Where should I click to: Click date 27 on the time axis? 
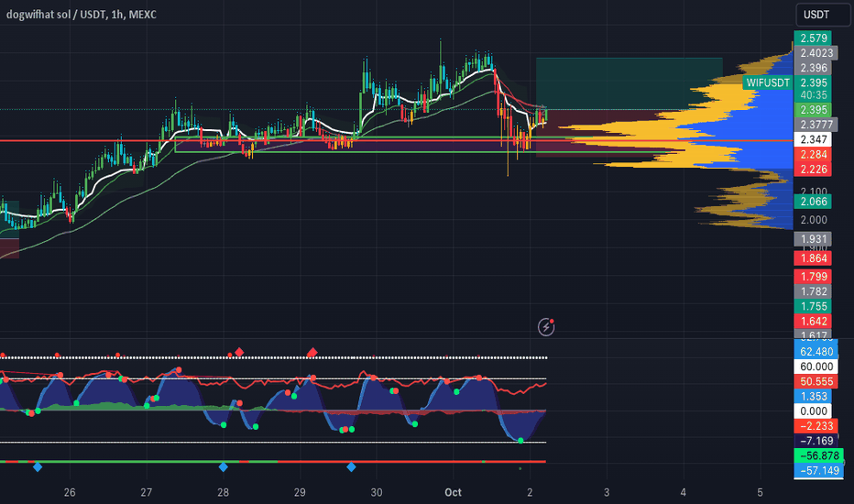146,493
